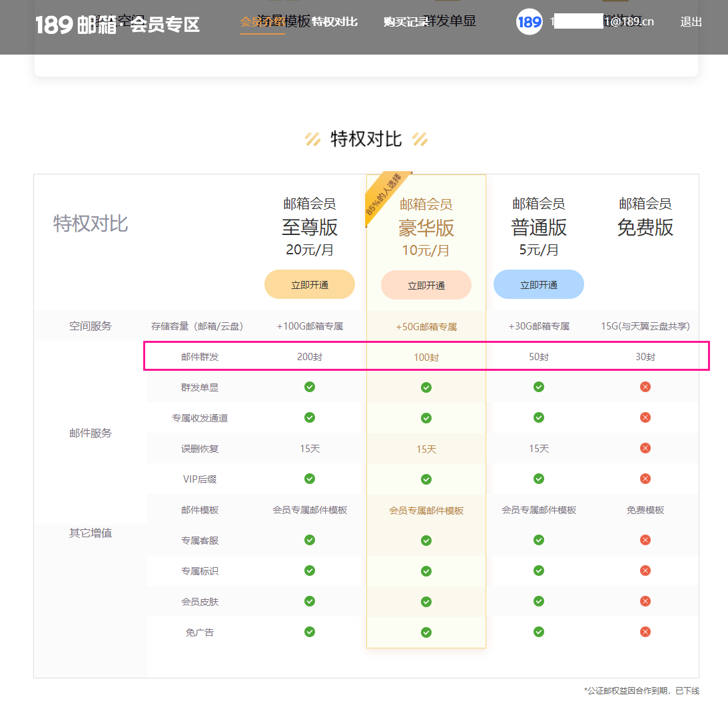Log out with the 退出 link
Viewport: 728px width, 705px height.
(691, 22)
